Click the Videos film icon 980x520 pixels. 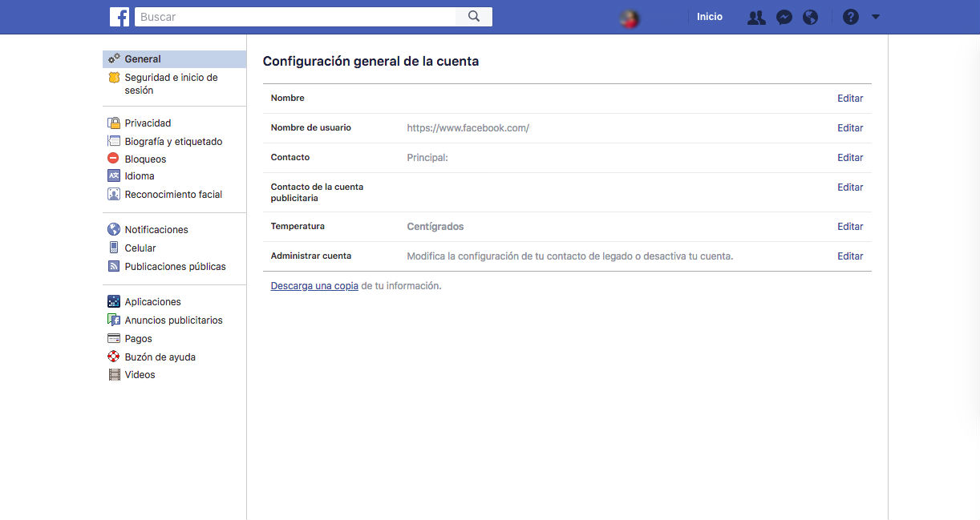click(x=114, y=374)
